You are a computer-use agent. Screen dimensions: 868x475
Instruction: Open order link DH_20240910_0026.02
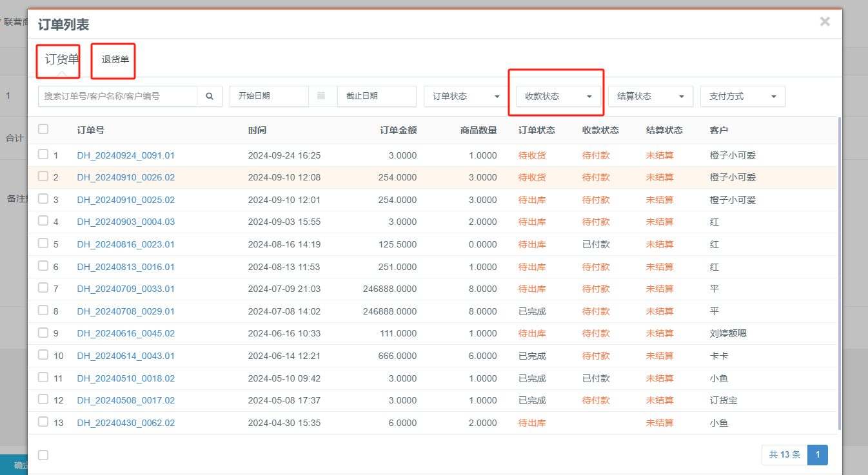coord(126,177)
